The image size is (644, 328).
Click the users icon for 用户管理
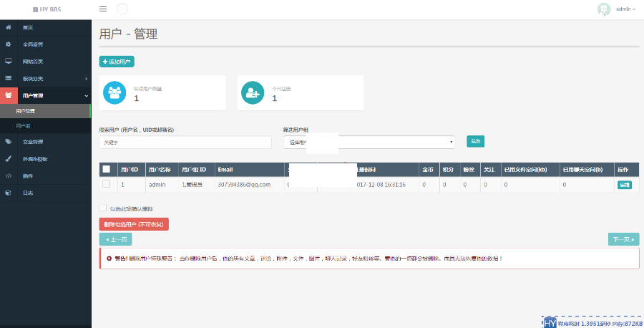[8, 95]
